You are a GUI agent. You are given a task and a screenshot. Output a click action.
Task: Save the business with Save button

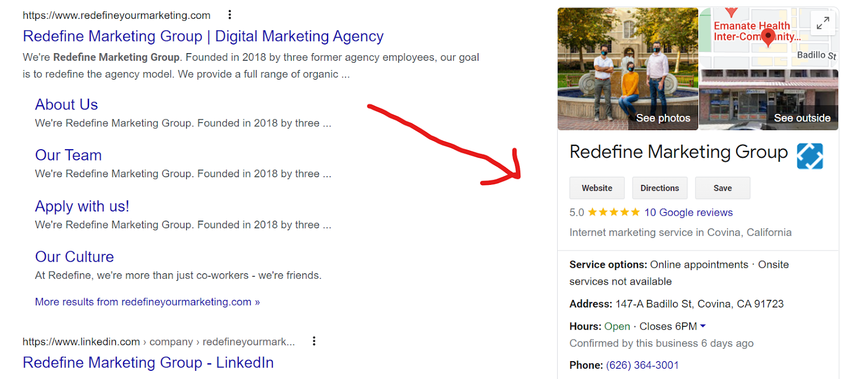pyautogui.click(x=723, y=188)
